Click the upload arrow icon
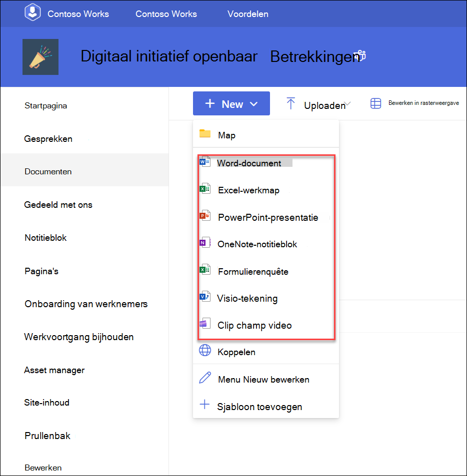The image size is (467, 476). [x=291, y=103]
